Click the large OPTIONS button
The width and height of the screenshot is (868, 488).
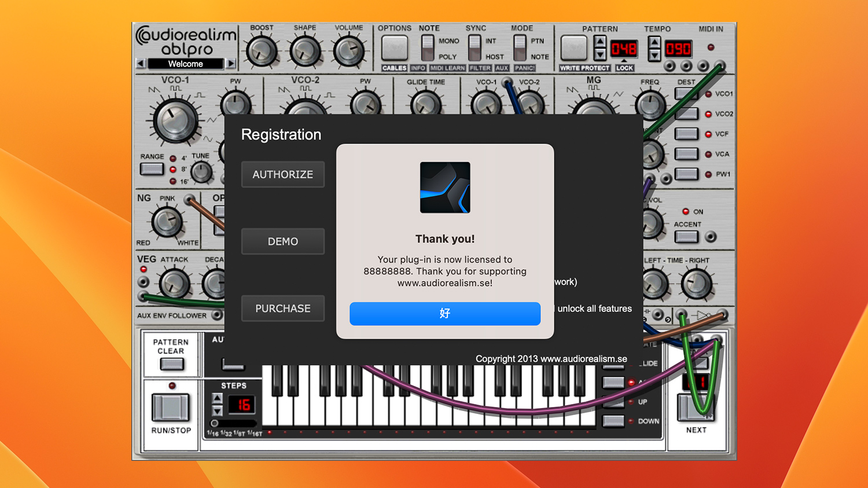395,48
